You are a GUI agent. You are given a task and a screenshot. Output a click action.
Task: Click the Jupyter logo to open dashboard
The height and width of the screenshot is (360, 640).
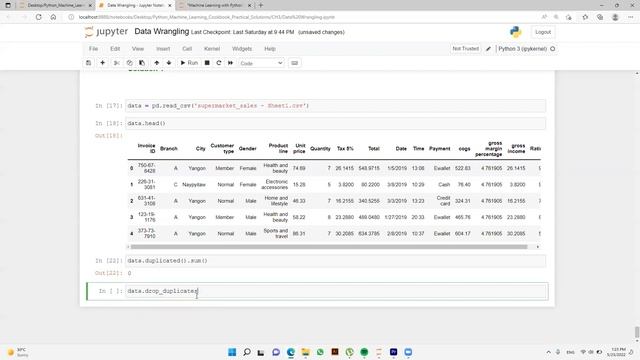(106, 32)
